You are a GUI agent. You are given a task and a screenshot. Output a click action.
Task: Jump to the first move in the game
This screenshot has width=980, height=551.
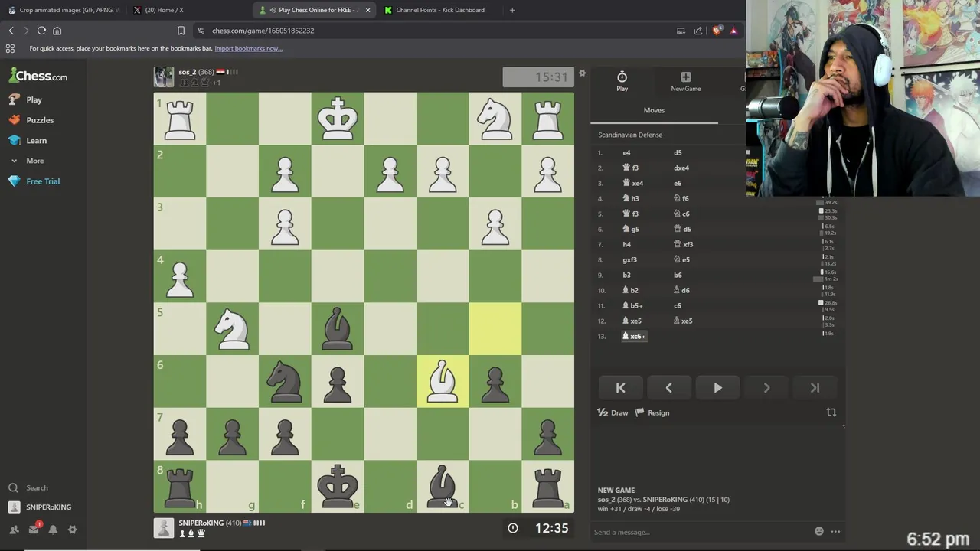[x=621, y=388]
